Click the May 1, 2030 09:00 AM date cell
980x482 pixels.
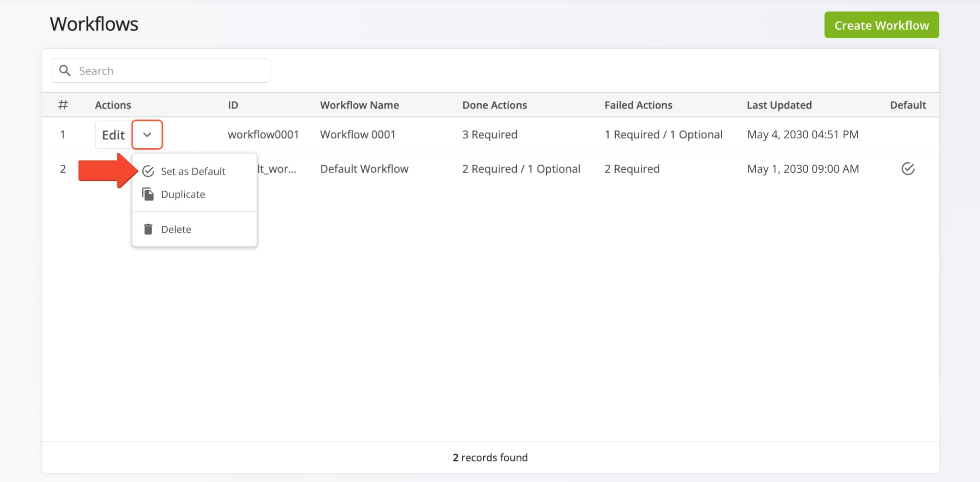[x=802, y=169]
